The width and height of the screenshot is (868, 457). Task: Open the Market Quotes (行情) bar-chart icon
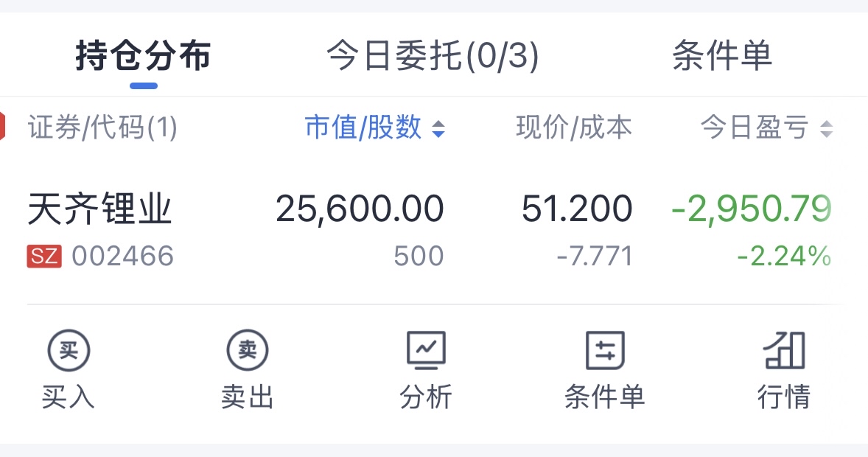pos(784,351)
